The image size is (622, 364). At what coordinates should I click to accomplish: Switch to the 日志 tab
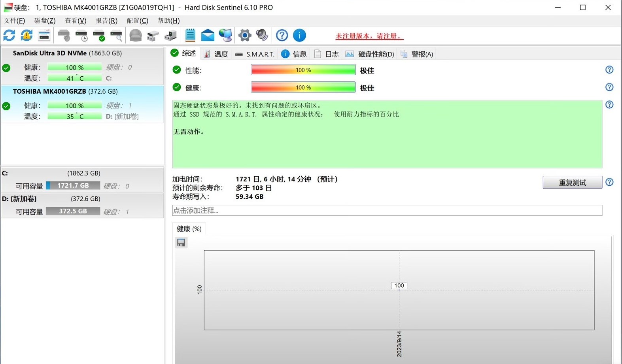click(x=326, y=54)
